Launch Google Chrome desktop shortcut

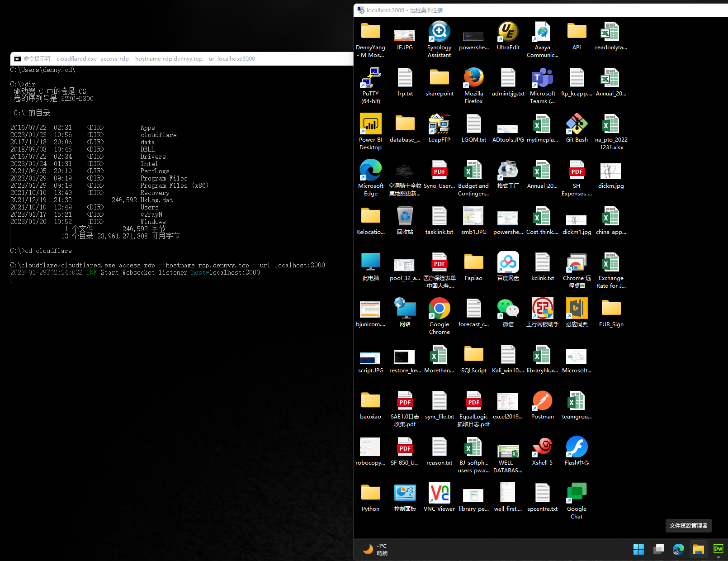(439, 316)
